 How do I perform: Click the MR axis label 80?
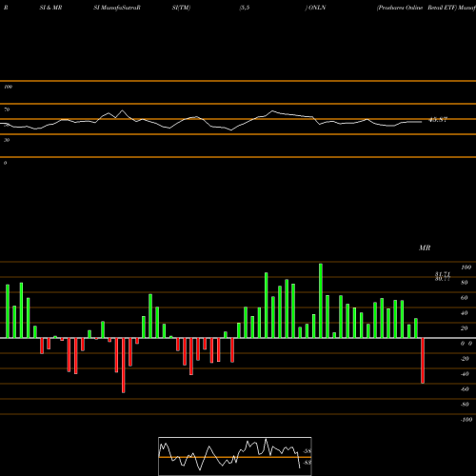[x=465, y=283]
